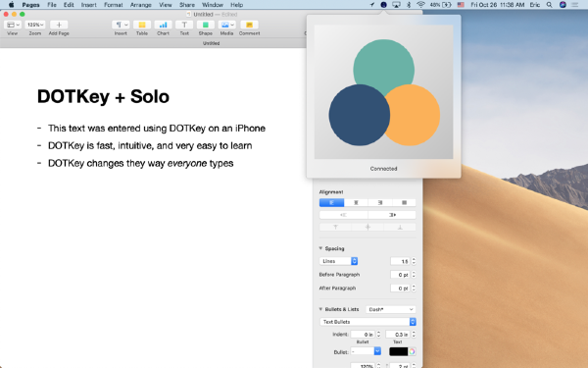
Task: Collapse the Spacing section
Action: (x=321, y=248)
